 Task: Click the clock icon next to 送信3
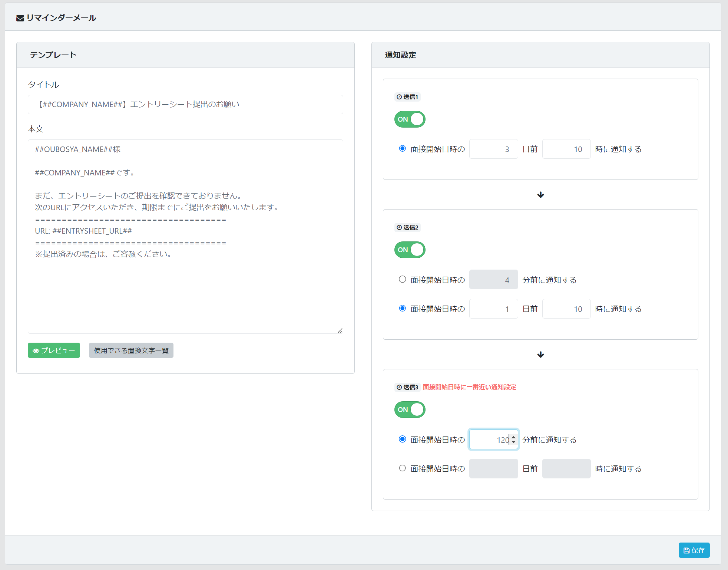(x=399, y=387)
